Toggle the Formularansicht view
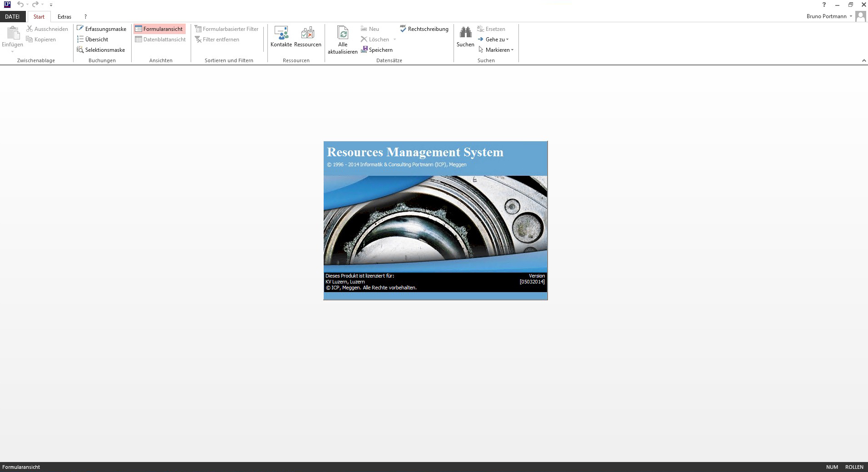This screenshot has width=868, height=472. 159,29
